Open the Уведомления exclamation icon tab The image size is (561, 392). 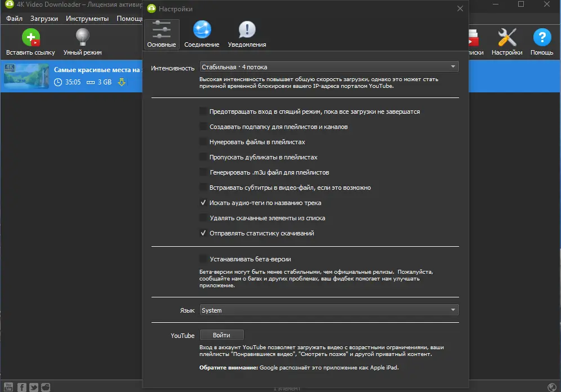[x=247, y=30]
